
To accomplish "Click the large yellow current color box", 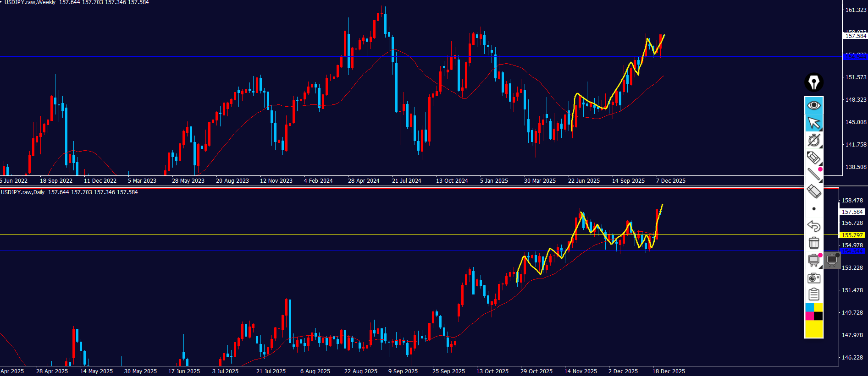I will pyautogui.click(x=814, y=329).
